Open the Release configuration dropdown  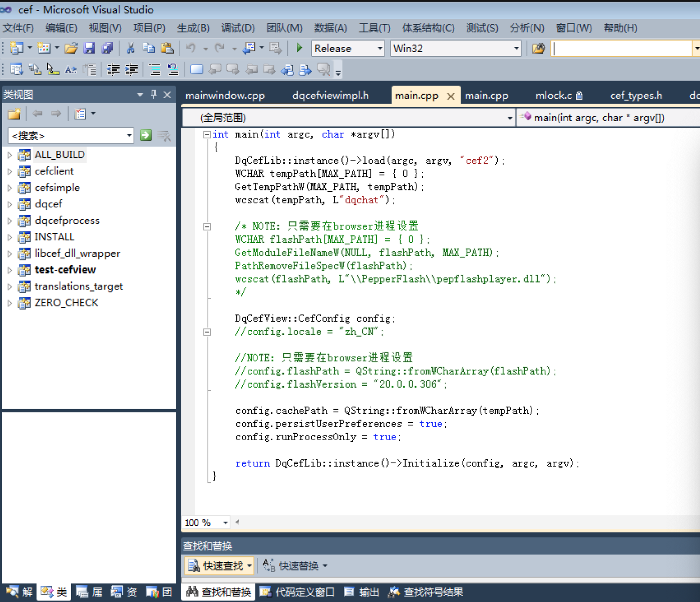(380, 49)
